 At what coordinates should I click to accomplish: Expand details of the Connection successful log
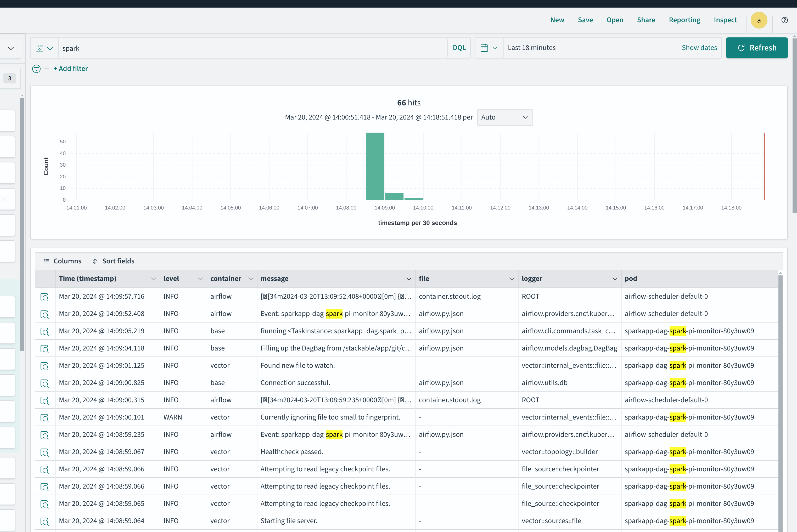tap(45, 383)
